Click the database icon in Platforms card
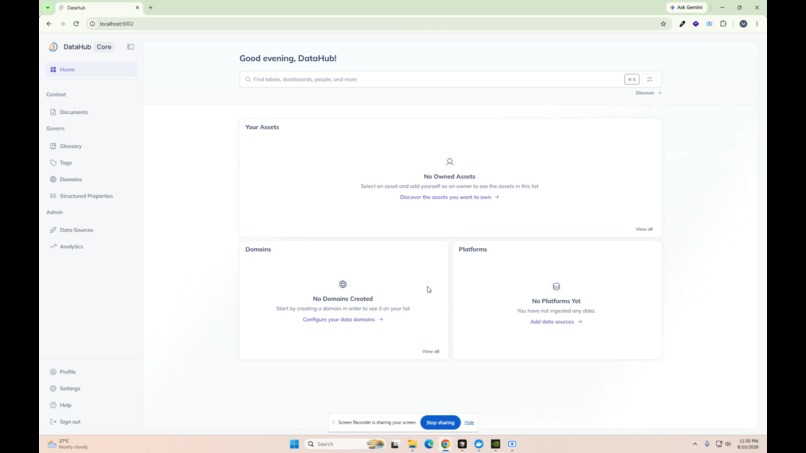Image resolution: width=806 pixels, height=453 pixels. coord(556,286)
